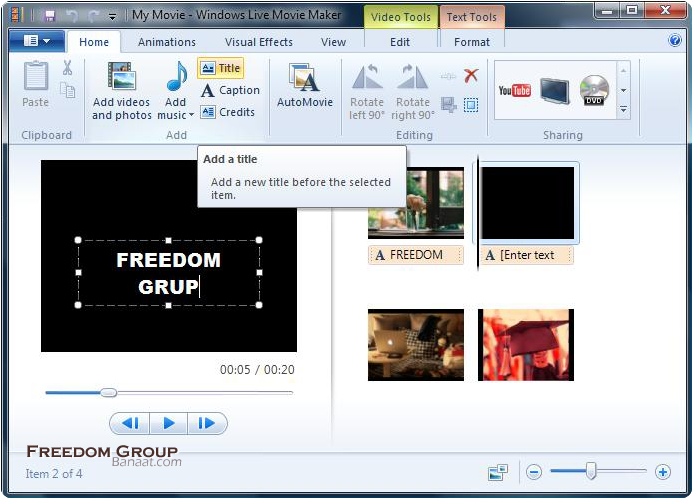Click the Fit to music icon
Viewport: 696px width, 502px height.
click(x=449, y=105)
